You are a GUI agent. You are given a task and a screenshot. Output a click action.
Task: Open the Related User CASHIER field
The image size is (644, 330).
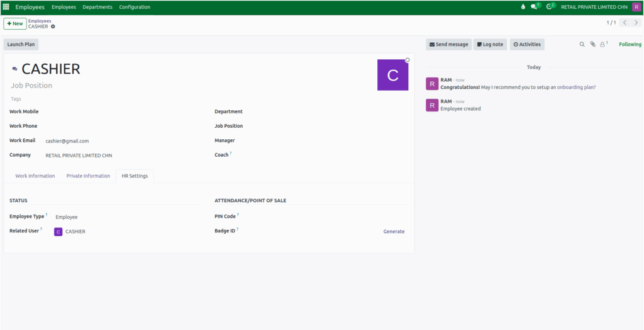(x=128, y=232)
